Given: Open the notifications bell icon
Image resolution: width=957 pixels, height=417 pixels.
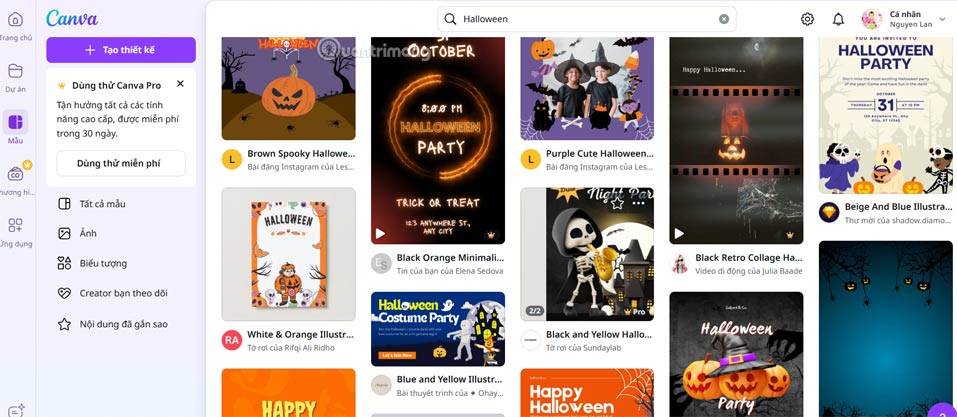Looking at the screenshot, I should pyautogui.click(x=839, y=19).
